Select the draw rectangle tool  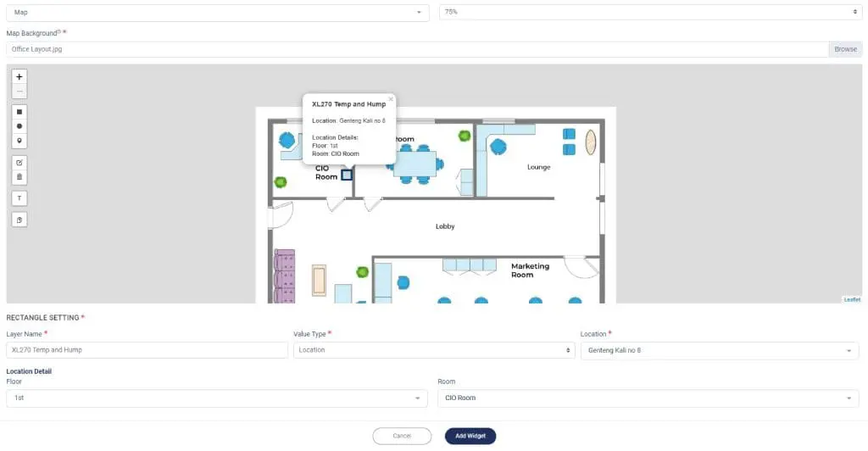19,111
